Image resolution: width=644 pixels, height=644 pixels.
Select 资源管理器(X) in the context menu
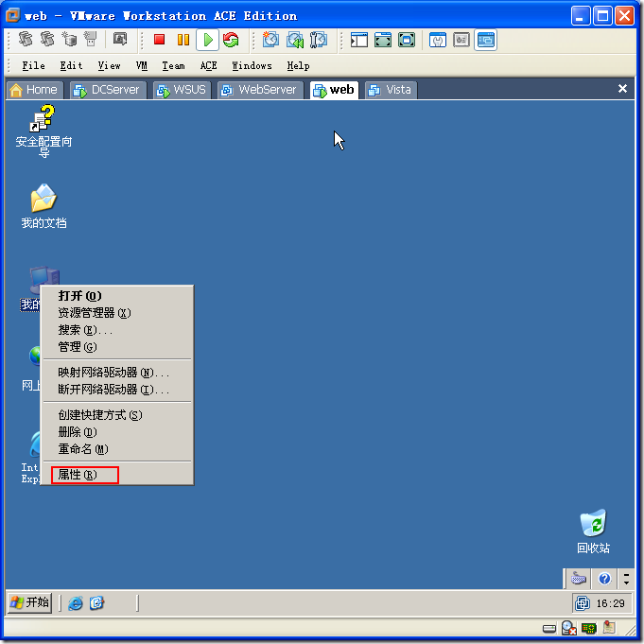(x=117, y=313)
